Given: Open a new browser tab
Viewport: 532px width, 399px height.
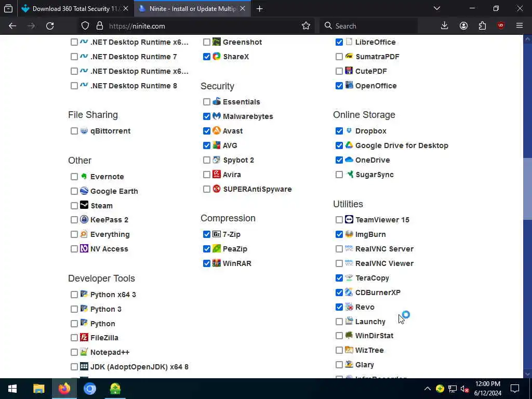Looking at the screenshot, I should (259, 9).
